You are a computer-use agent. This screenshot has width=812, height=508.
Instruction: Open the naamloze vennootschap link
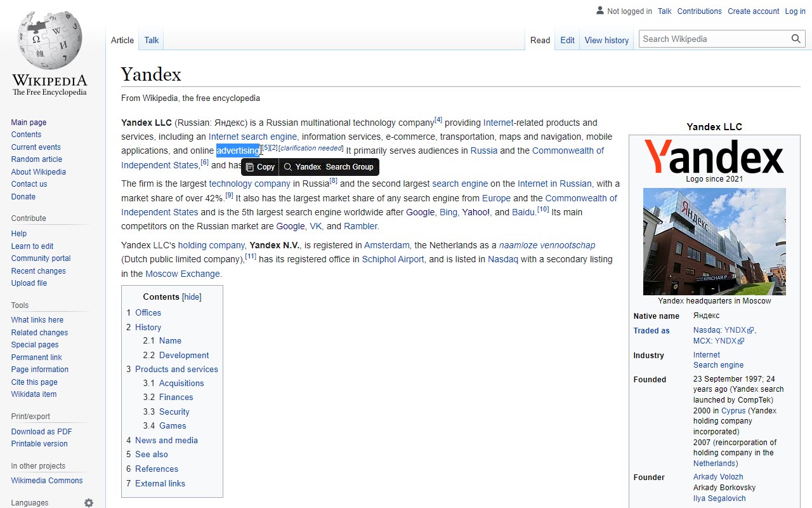pos(547,245)
